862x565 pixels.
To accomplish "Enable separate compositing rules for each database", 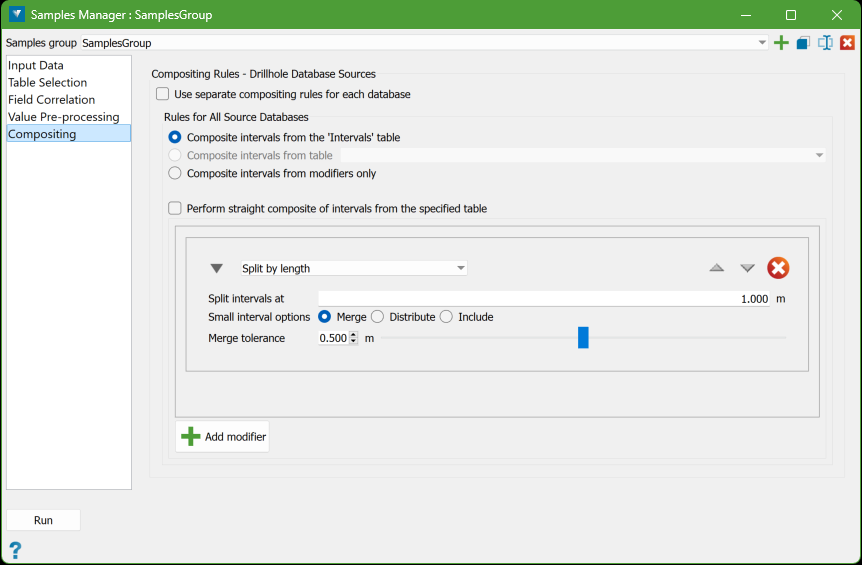I will 162,94.
